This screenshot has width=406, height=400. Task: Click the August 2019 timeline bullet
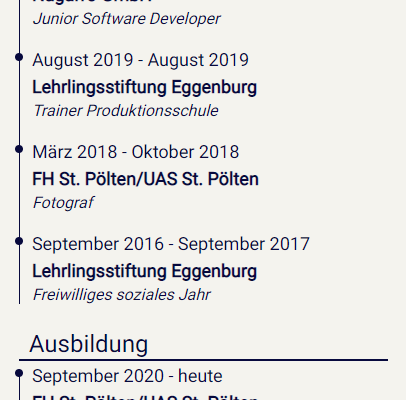pos(19,57)
